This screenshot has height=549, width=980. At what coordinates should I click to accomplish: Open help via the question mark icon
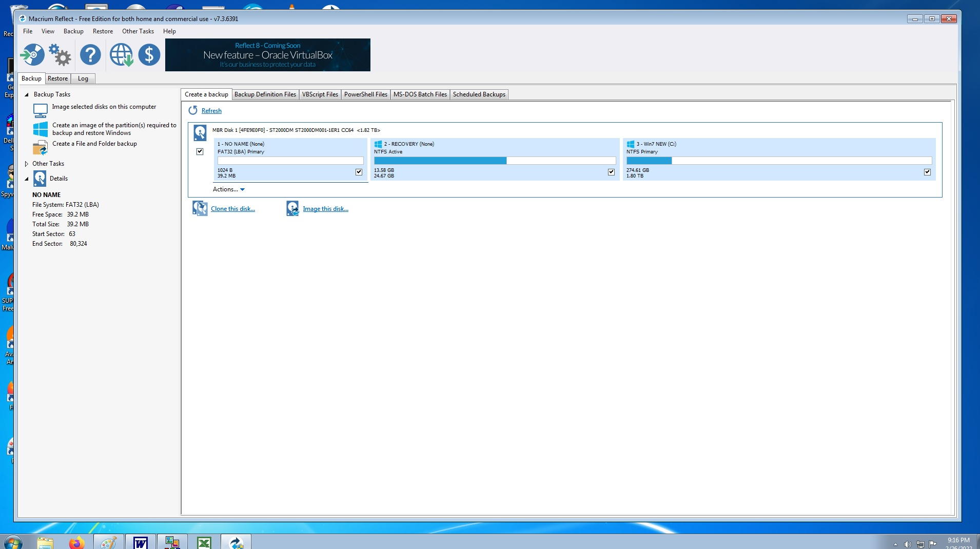pyautogui.click(x=90, y=54)
